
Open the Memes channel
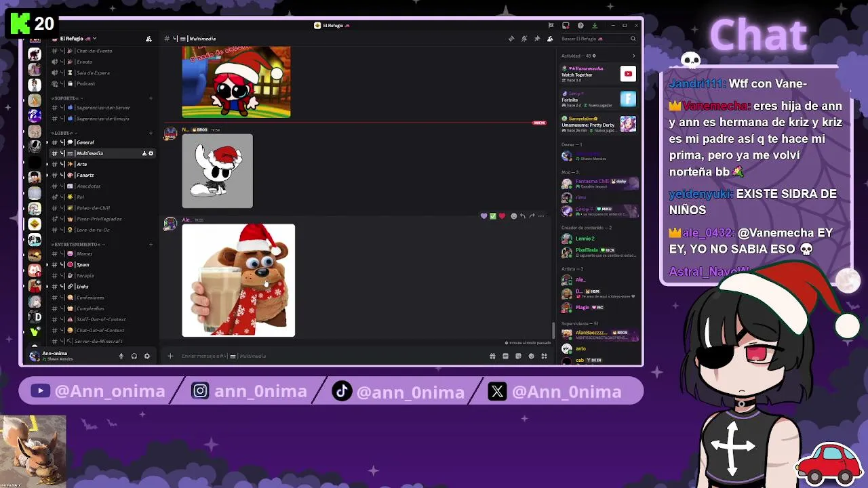pyautogui.click(x=102, y=253)
